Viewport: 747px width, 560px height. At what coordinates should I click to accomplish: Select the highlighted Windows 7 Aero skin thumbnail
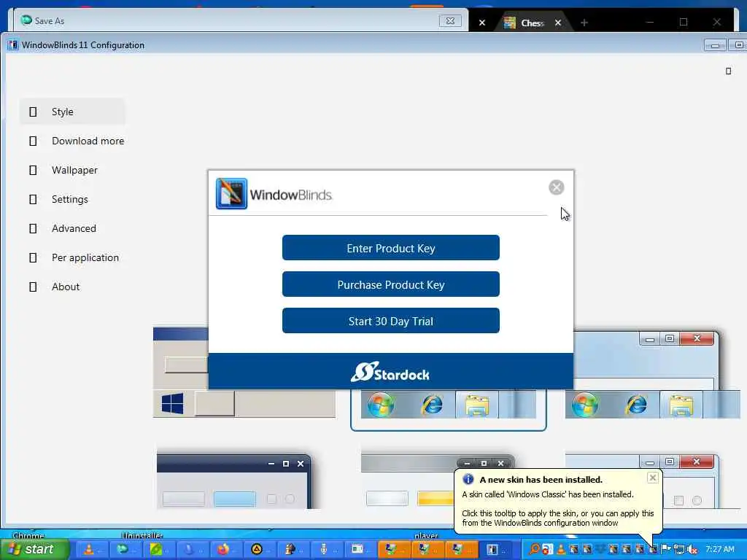449,410
